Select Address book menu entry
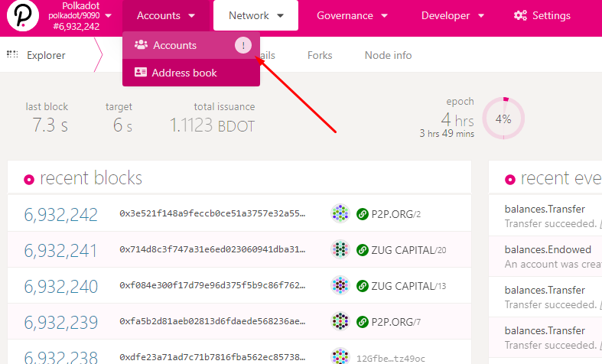The height and width of the screenshot is (364, 602). point(184,73)
